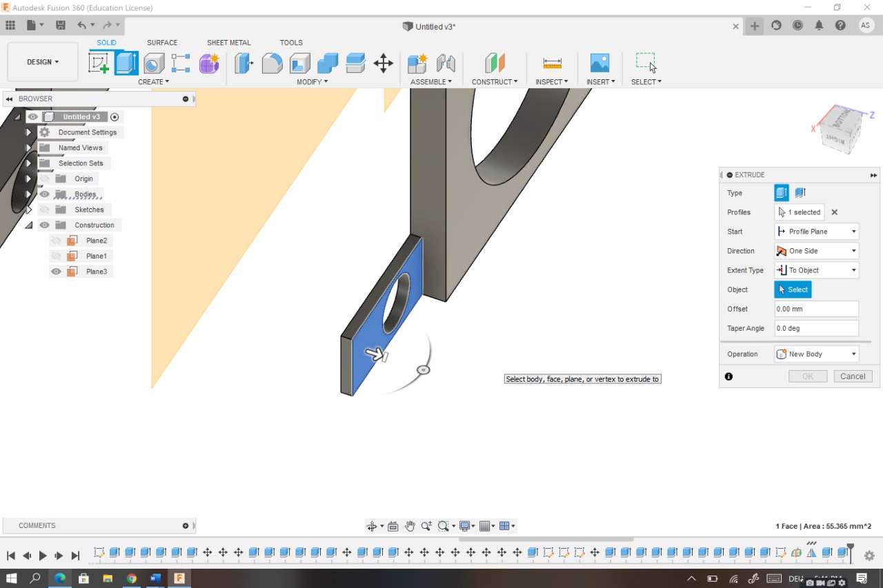Toggle visibility of the Construction folder
The image size is (883, 588).
[x=45, y=225]
